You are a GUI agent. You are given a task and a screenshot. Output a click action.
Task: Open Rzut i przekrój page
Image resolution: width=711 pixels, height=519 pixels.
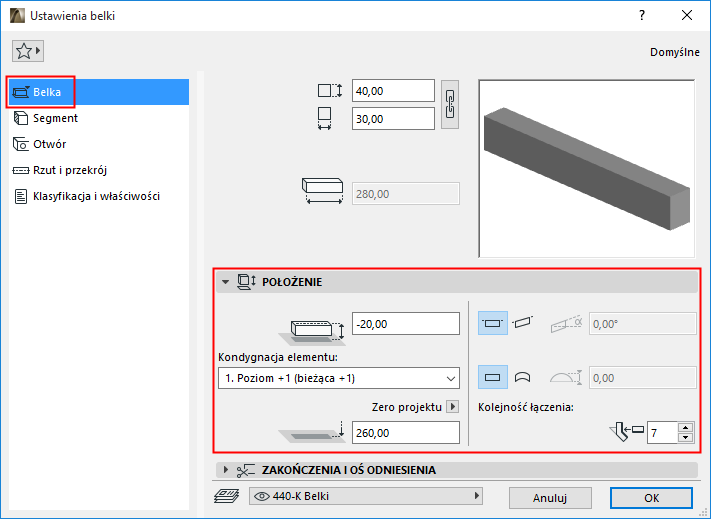[x=98, y=170]
